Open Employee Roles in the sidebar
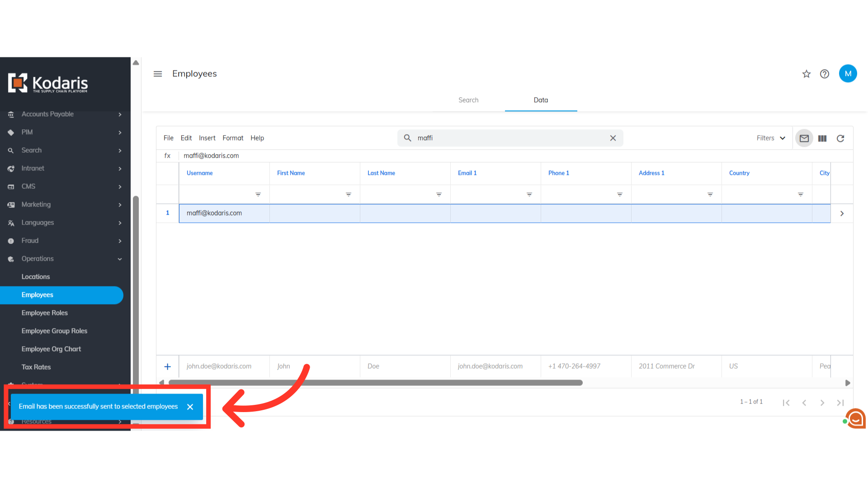The width and height of the screenshot is (868, 488). pos(44,313)
